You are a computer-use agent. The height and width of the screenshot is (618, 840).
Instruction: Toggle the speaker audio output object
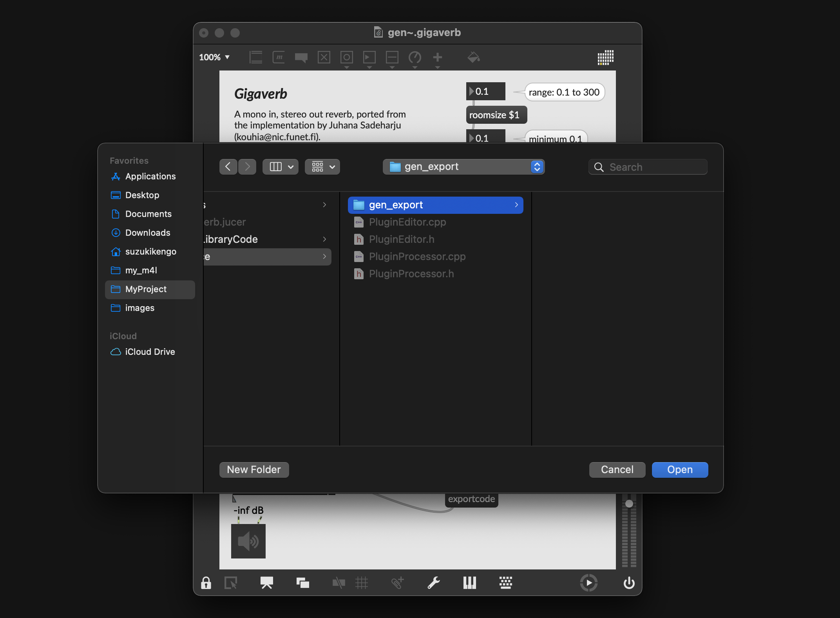[248, 541]
